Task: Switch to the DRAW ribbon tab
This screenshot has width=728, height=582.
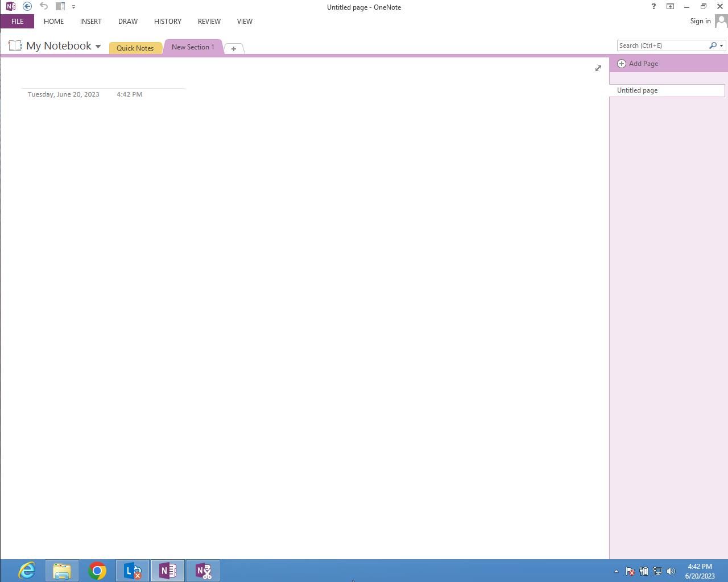Action: [127, 22]
